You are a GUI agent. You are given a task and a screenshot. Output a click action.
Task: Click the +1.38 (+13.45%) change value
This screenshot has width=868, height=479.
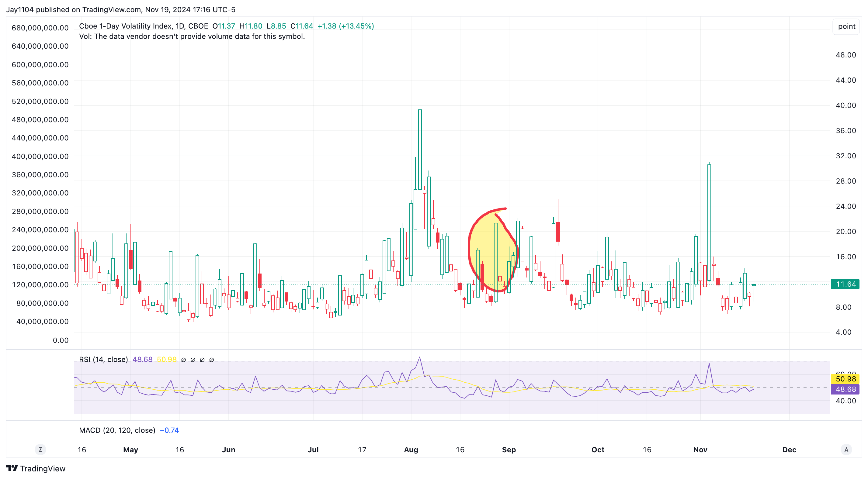point(346,26)
